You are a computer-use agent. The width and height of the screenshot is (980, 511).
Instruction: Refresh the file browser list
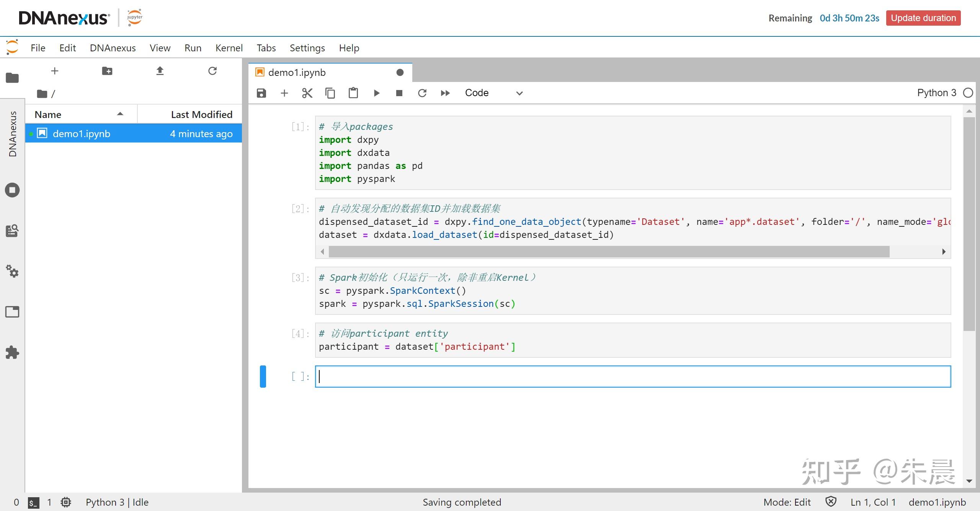[x=212, y=71]
